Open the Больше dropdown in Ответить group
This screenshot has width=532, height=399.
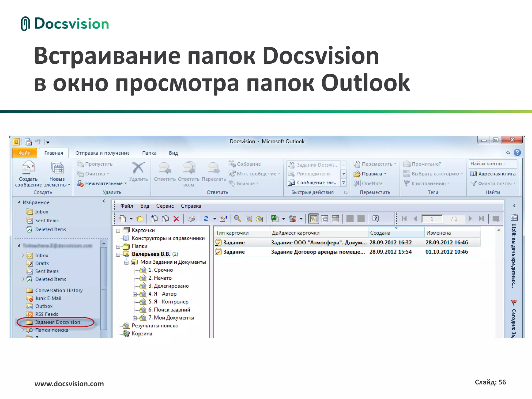pos(244,183)
